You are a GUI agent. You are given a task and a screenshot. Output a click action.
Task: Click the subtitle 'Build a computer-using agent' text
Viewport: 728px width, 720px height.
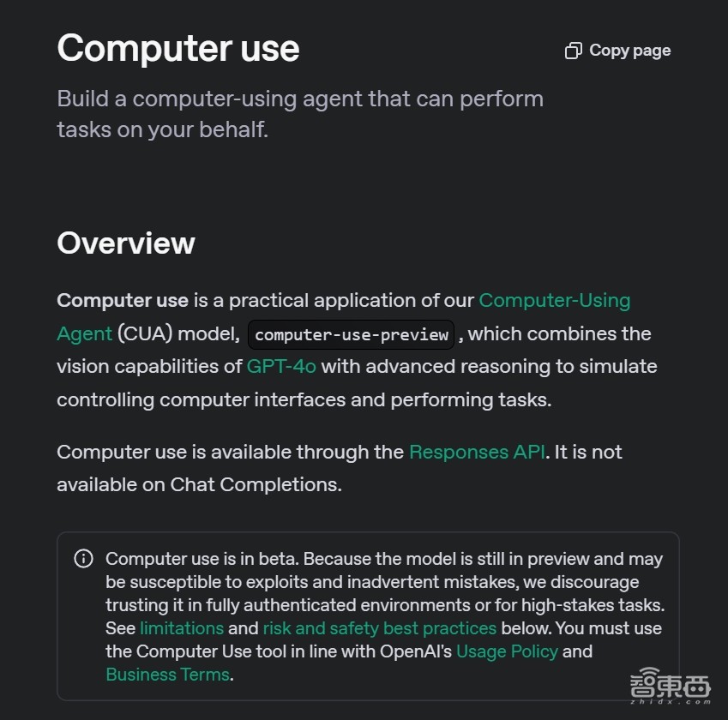[x=299, y=99]
